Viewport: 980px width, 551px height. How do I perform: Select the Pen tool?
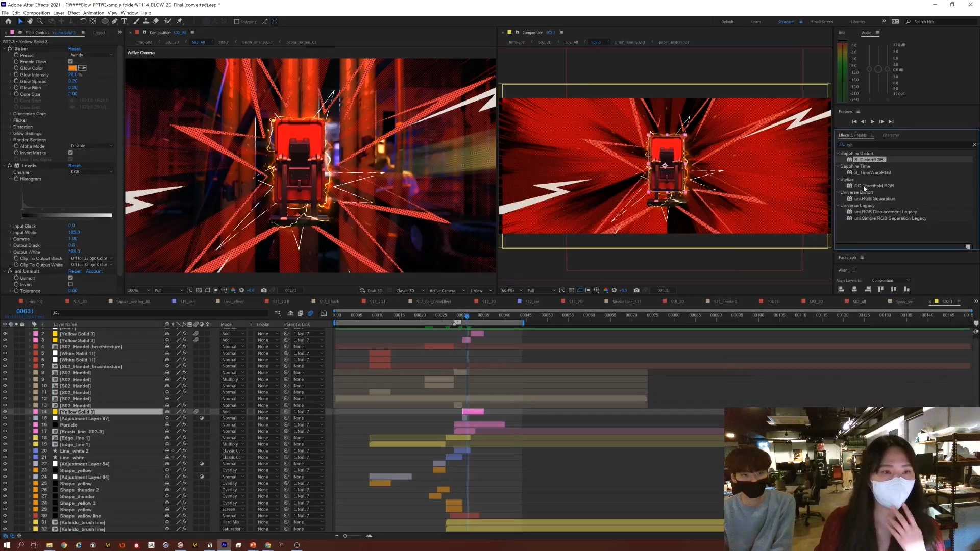point(115,21)
